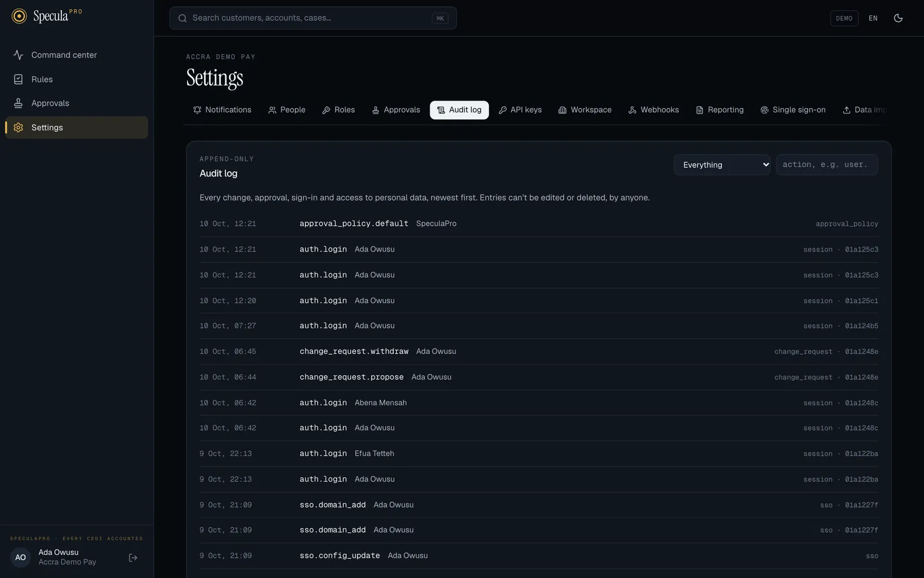Click Efua Tetteh in the audit log
This screenshot has width=924, height=578.
click(x=374, y=454)
